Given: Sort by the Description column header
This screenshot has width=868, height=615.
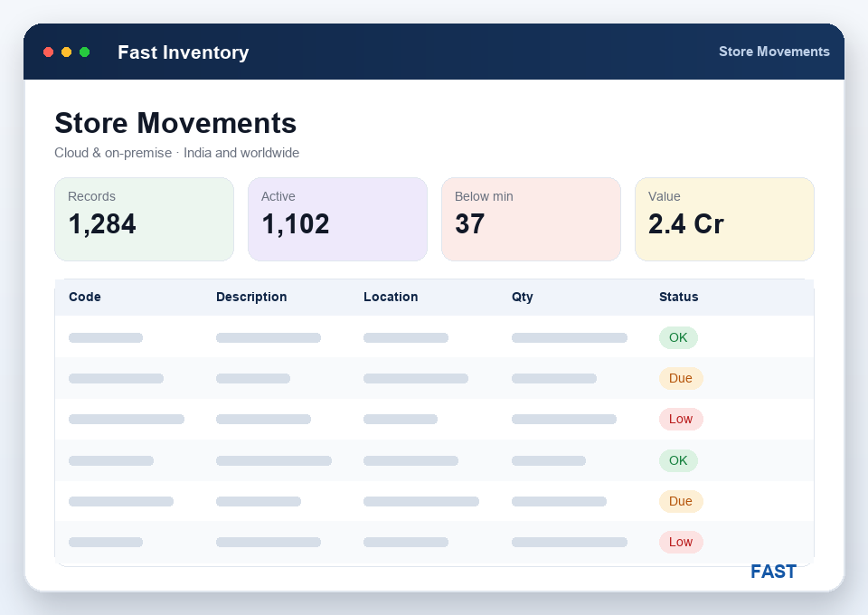Looking at the screenshot, I should (251, 297).
